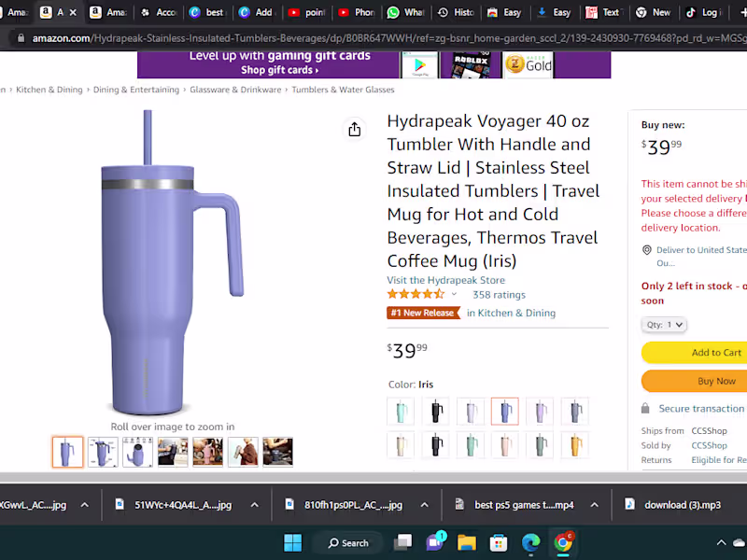
Task: Expand options for best ps5 games mp4 download
Action: coord(595,505)
